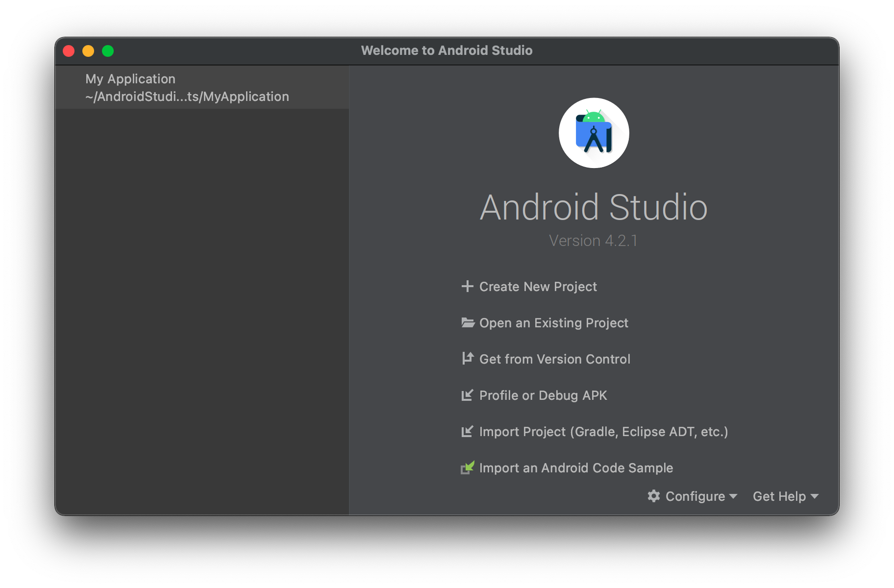Screen dimensions: 894x588
Task: Click the Android Studio logo
Action: coord(594,133)
